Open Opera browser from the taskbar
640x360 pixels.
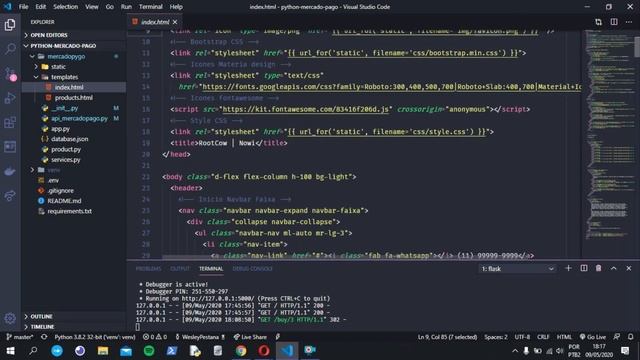pyautogui.click(x=264, y=351)
